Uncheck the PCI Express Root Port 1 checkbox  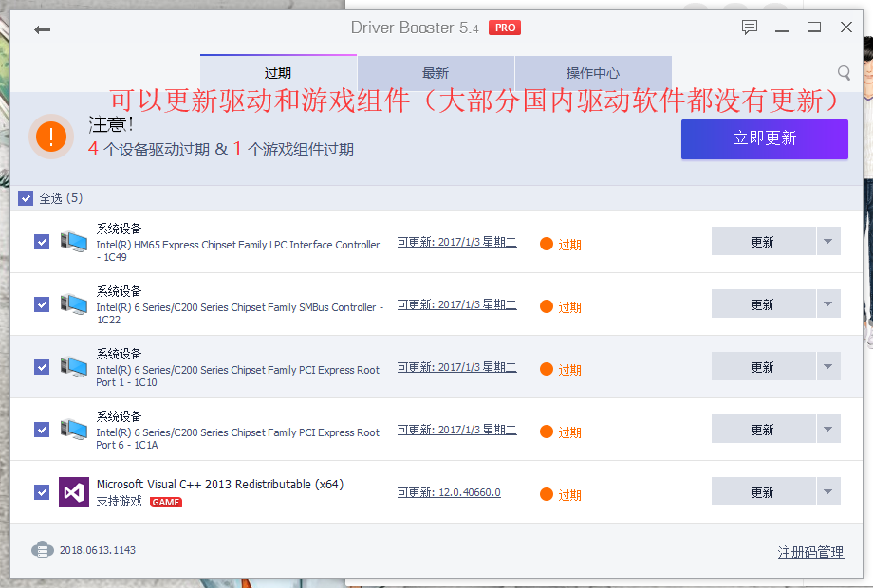(42, 367)
